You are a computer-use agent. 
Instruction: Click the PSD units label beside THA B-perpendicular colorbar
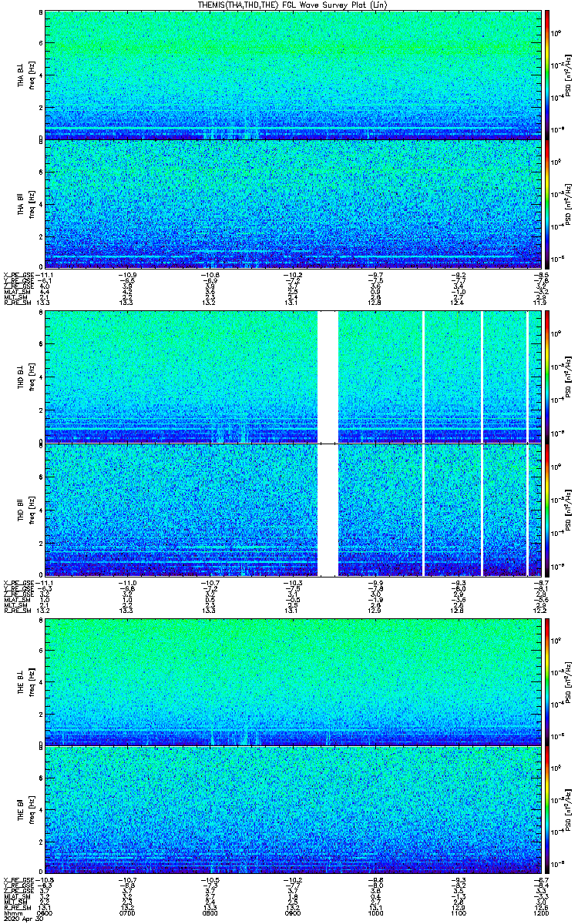[x=568, y=75]
